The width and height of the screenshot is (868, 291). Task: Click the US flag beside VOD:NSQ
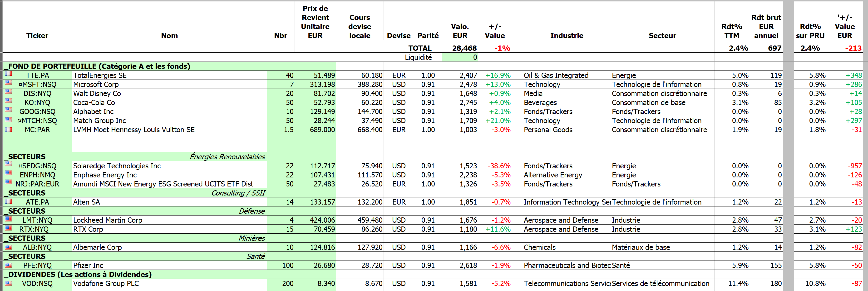8,283
